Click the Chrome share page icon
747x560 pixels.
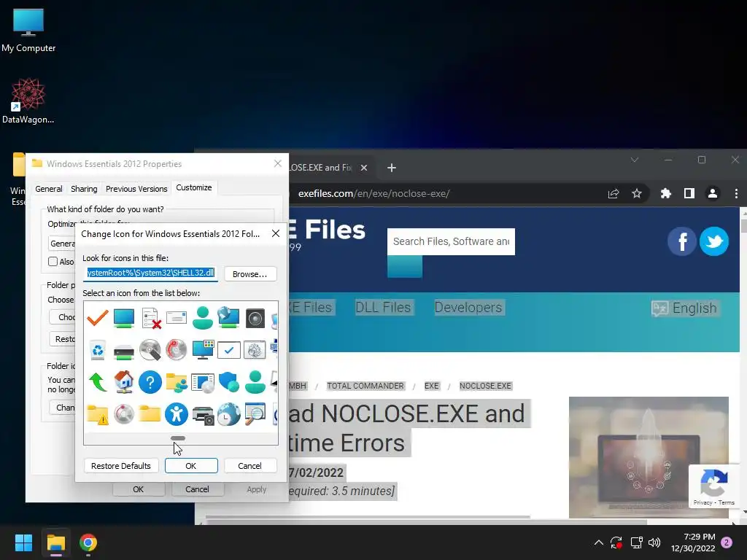tap(613, 193)
